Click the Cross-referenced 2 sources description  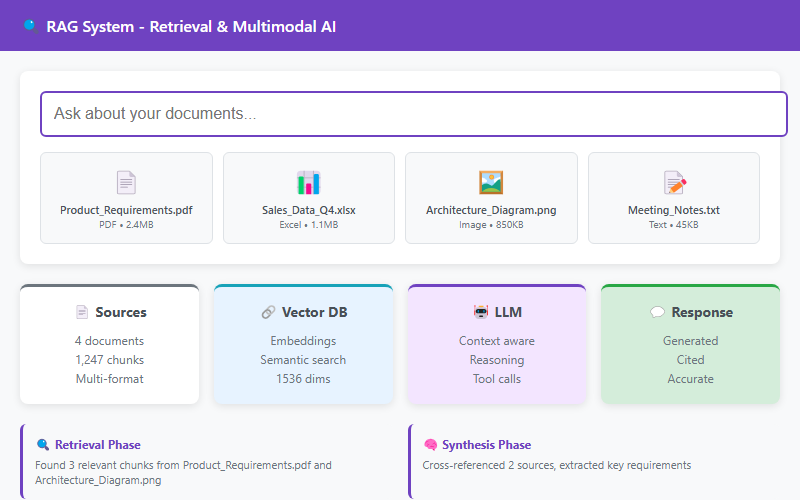(557, 465)
